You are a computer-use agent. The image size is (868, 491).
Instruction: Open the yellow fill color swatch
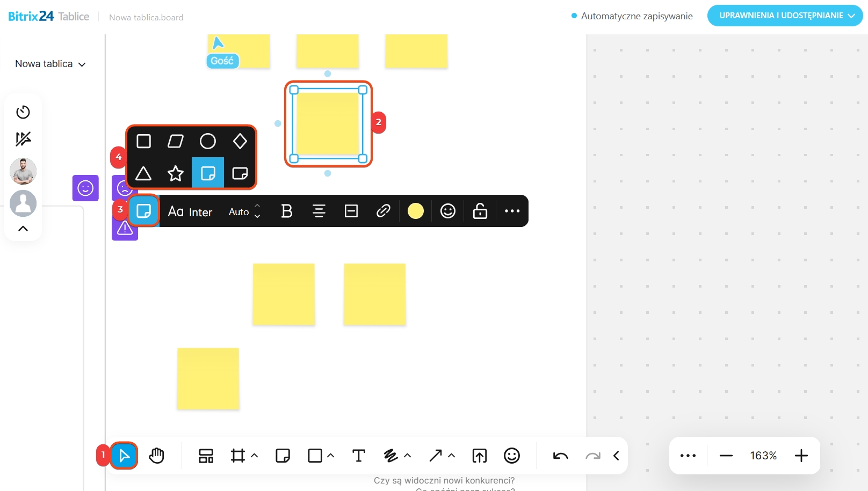coord(416,211)
